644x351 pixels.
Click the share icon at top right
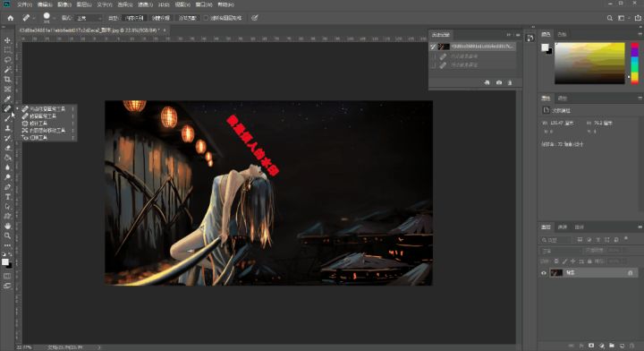point(638,18)
